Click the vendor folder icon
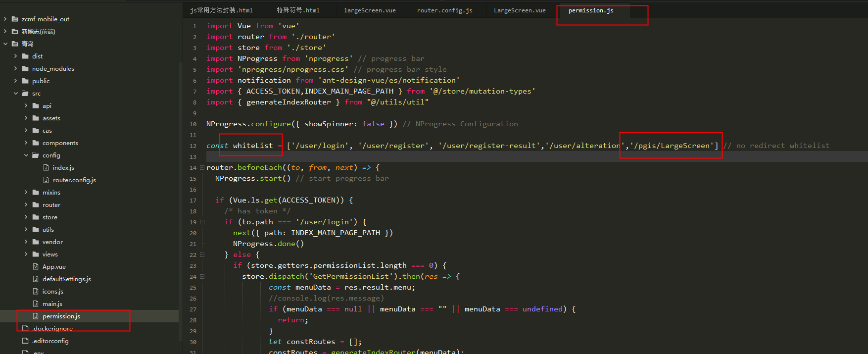 (36, 242)
